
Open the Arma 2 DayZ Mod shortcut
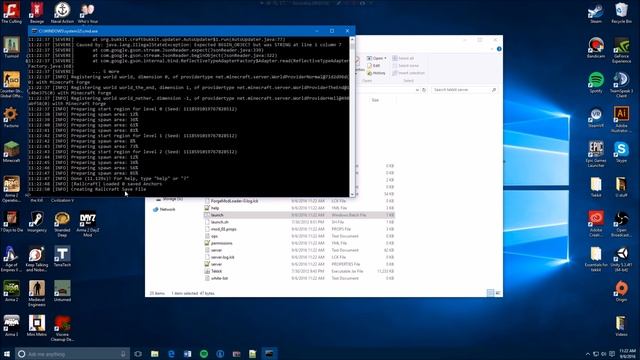click(x=87, y=224)
